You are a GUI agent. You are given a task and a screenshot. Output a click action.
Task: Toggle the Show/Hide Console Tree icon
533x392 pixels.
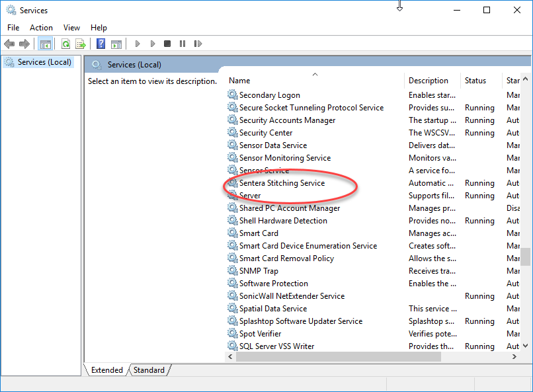point(45,44)
